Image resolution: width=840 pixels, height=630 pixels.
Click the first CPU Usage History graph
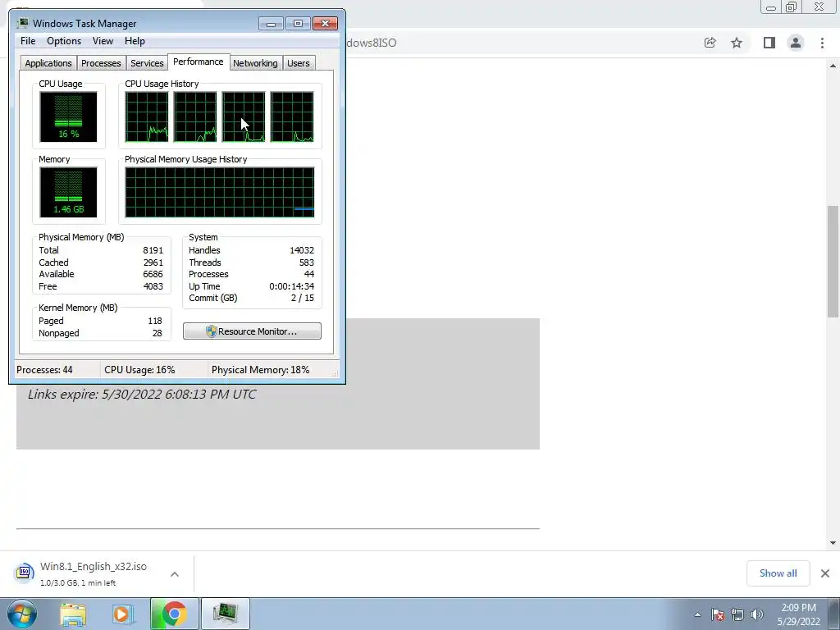pos(147,116)
